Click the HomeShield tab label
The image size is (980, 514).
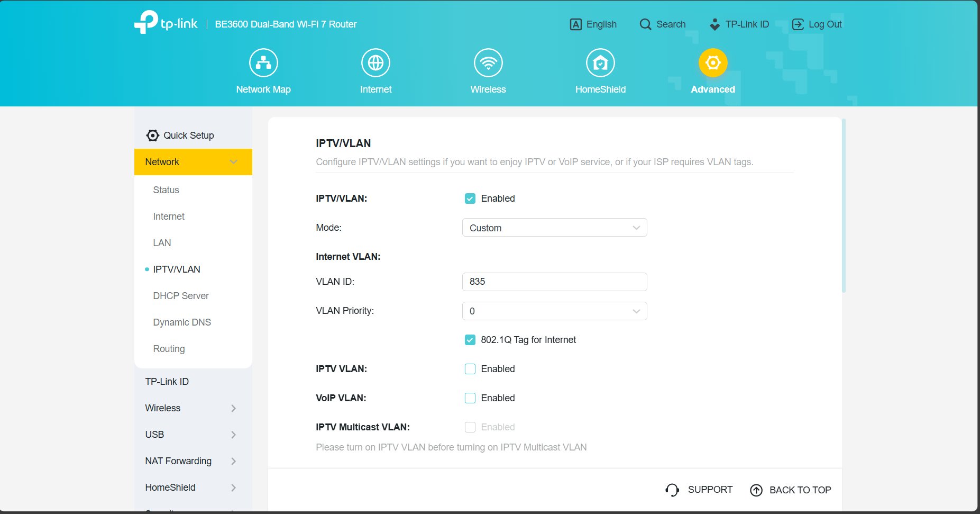coord(600,89)
